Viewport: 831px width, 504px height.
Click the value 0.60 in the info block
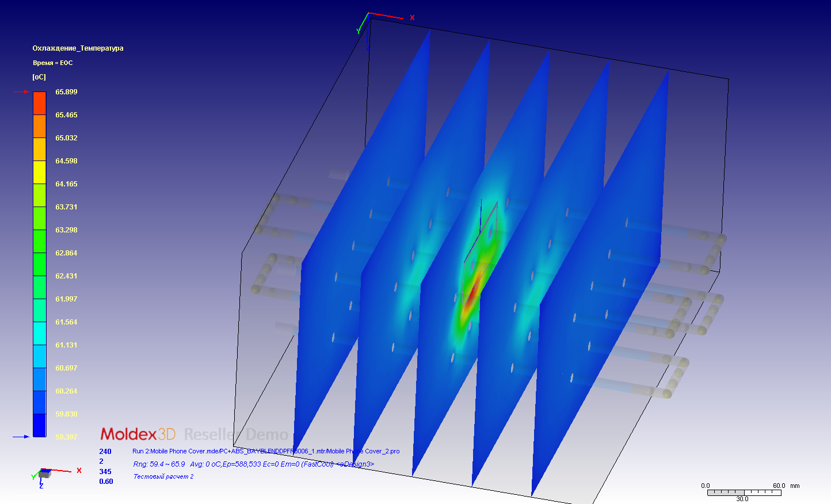[106, 482]
